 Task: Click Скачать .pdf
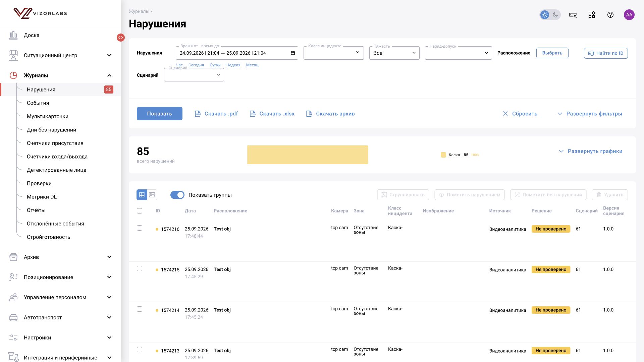[216, 114]
